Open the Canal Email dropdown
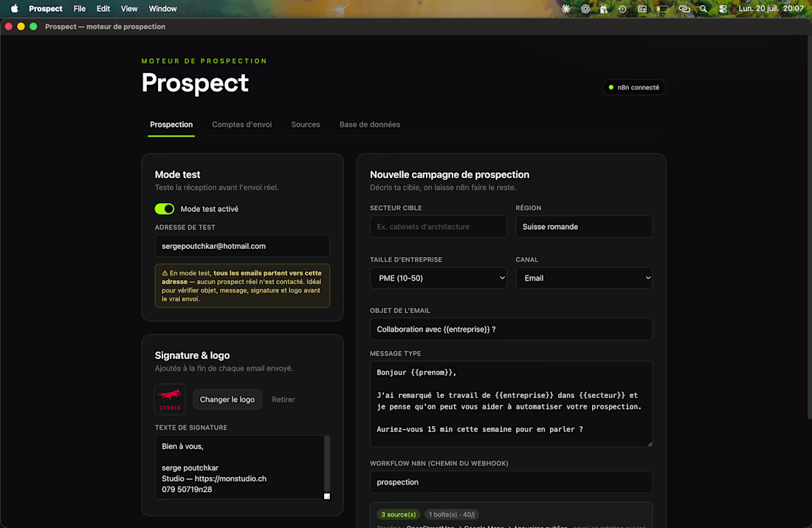812x528 pixels. pyautogui.click(x=584, y=278)
